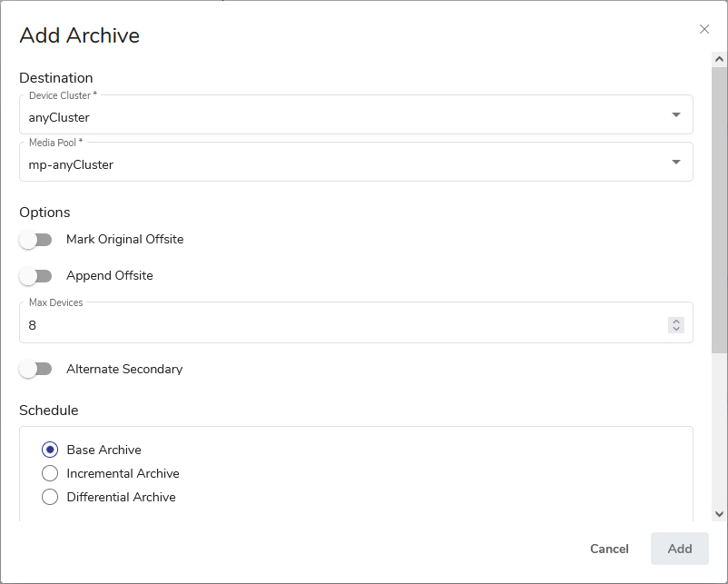Close the Add Archive dialog
The image size is (728, 584).
pos(704,29)
